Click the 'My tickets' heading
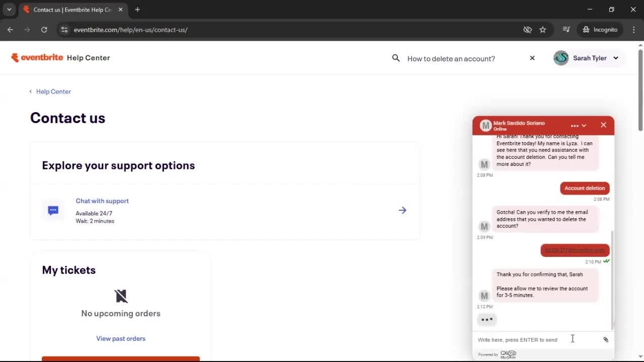Image resolution: width=644 pixels, height=362 pixels. [69, 270]
